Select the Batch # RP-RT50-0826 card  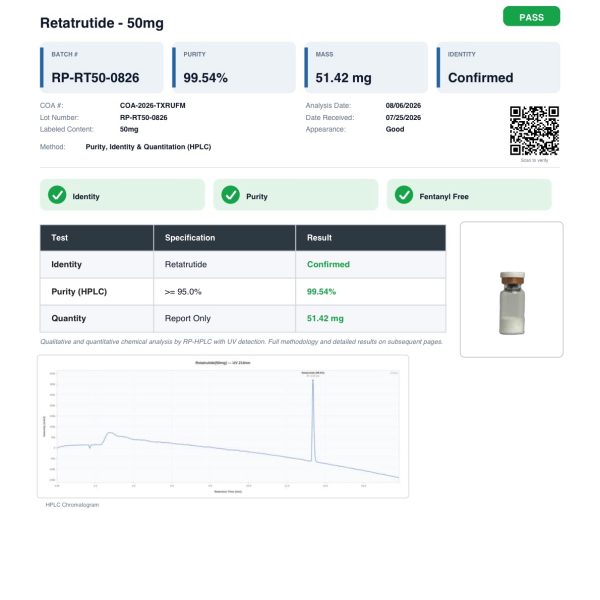(x=101, y=67)
